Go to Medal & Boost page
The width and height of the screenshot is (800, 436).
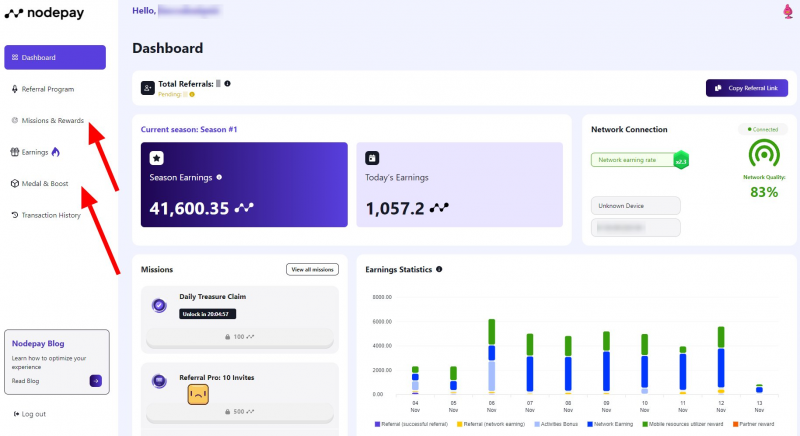pyautogui.click(x=44, y=183)
